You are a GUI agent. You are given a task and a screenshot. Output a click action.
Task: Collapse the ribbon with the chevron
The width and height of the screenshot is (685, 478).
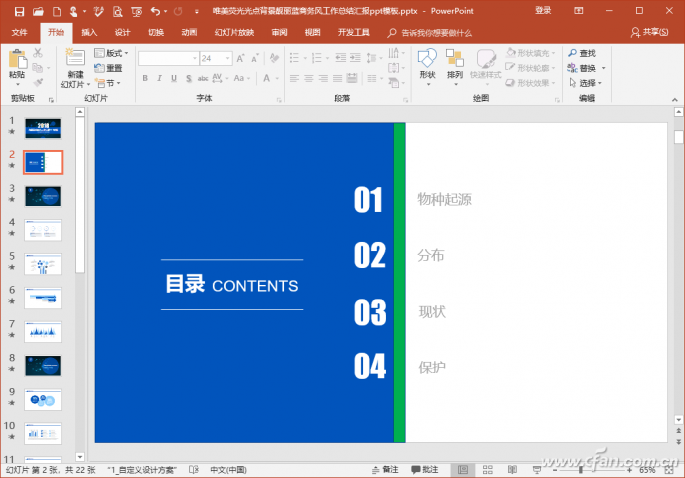pyautogui.click(x=675, y=100)
